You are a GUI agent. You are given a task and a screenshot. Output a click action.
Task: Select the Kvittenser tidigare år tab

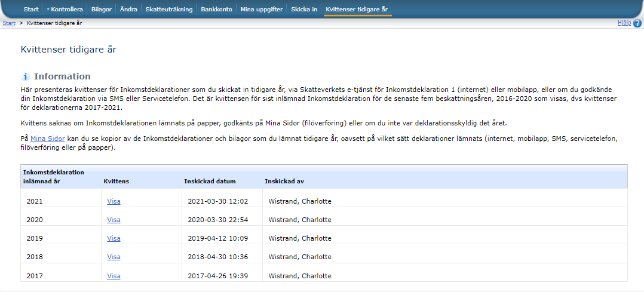pyautogui.click(x=357, y=10)
